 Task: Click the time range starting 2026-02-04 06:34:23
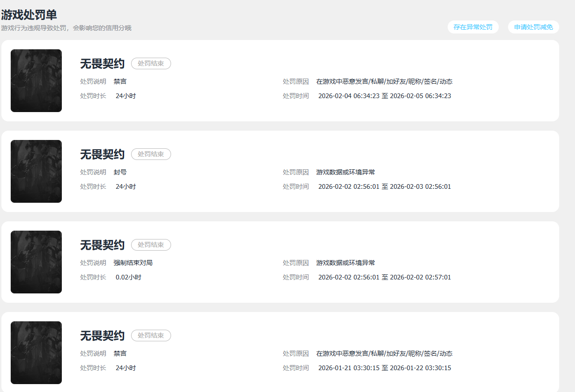click(x=384, y=96)
